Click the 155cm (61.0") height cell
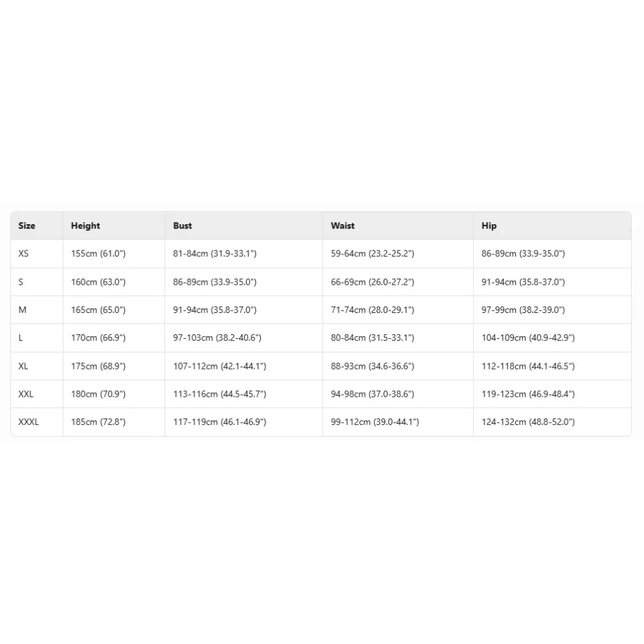This screenshot has width=644, height=644. (98, 254)
